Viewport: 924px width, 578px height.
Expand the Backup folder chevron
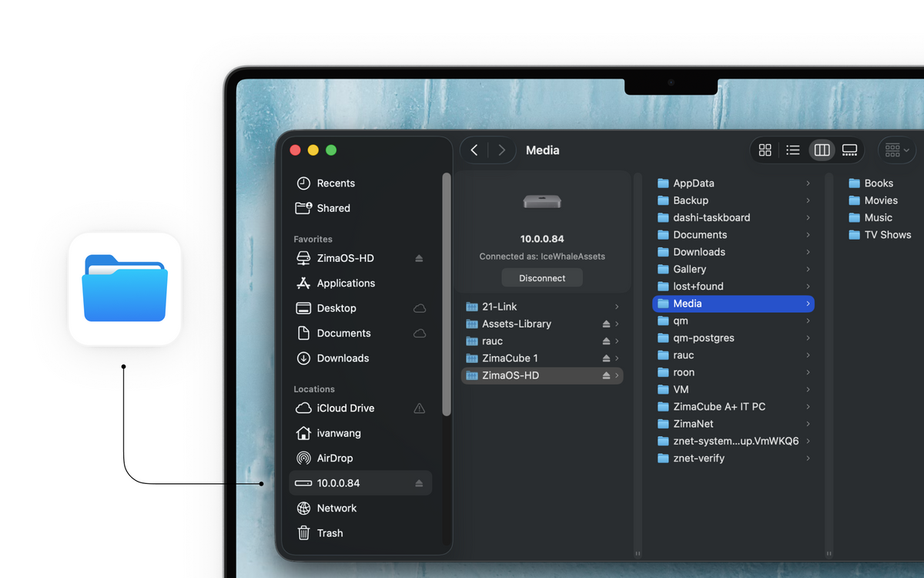[808, 200]
